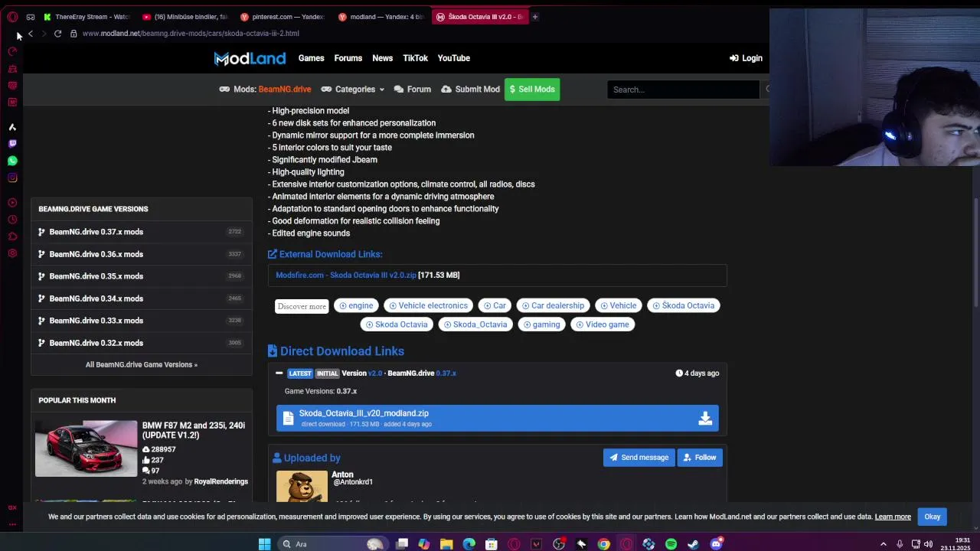Show hidden system tray icons chevron
This screenshot has width=980, height=551.
[883, 544]
